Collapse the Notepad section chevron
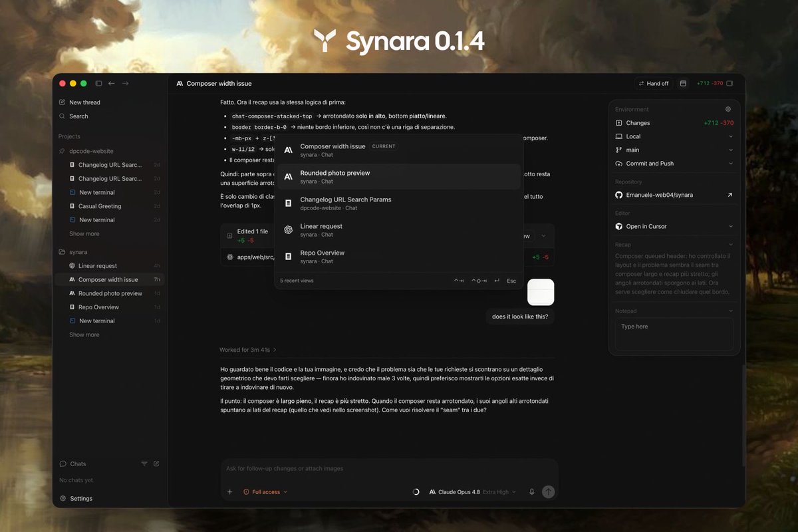 [x=731, y=311]
